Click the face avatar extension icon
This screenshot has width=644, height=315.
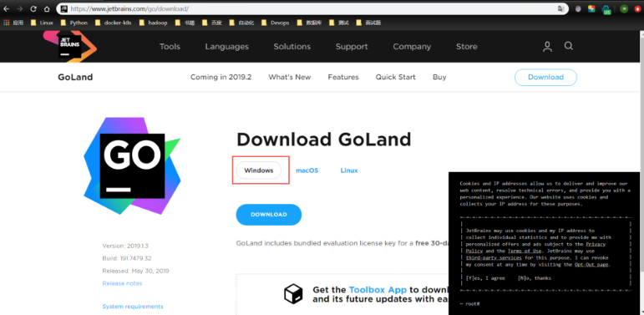click(x=578, y=8)
